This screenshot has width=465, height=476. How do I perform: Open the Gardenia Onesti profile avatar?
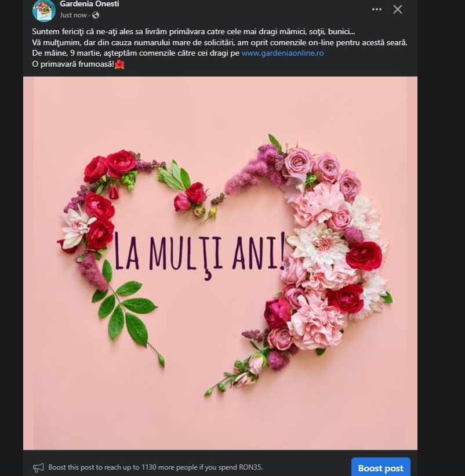point(44,10)
